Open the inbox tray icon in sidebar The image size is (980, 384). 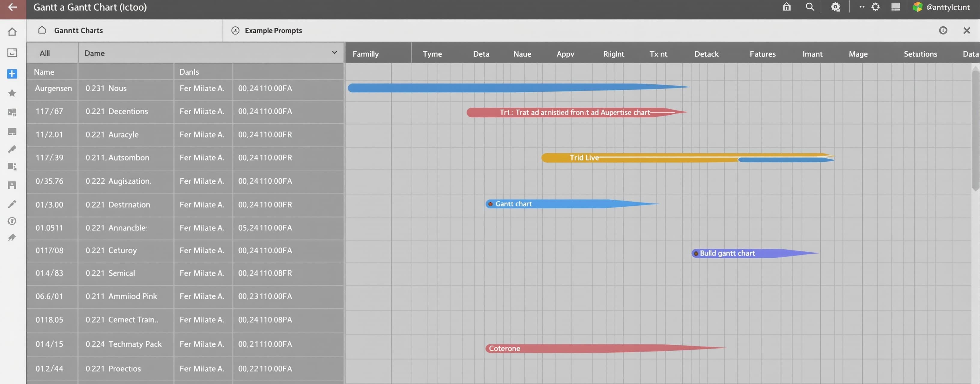click(12, 52)
